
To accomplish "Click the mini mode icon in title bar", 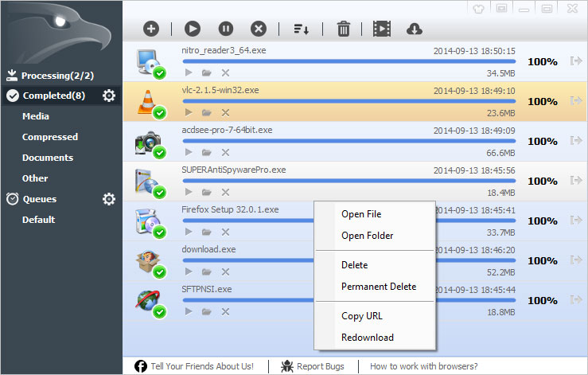I will [501, 8].
